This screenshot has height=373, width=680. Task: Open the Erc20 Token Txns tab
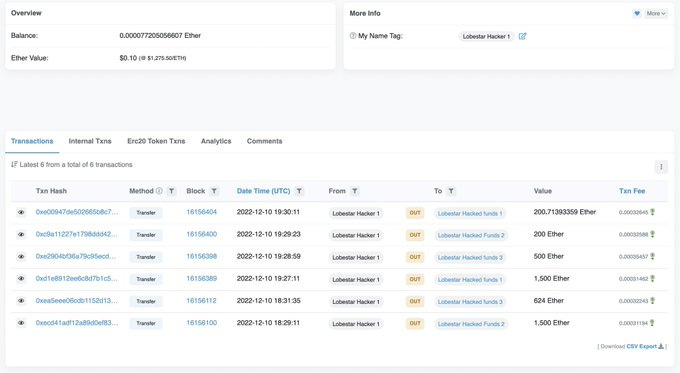coord(156,141)
